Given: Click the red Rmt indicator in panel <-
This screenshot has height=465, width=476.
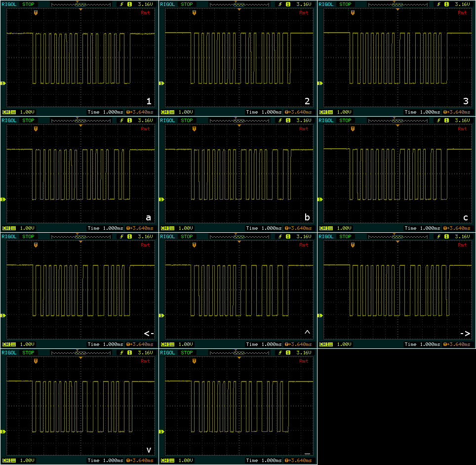Looking at the screenshot, I should (x=145, y=245).
